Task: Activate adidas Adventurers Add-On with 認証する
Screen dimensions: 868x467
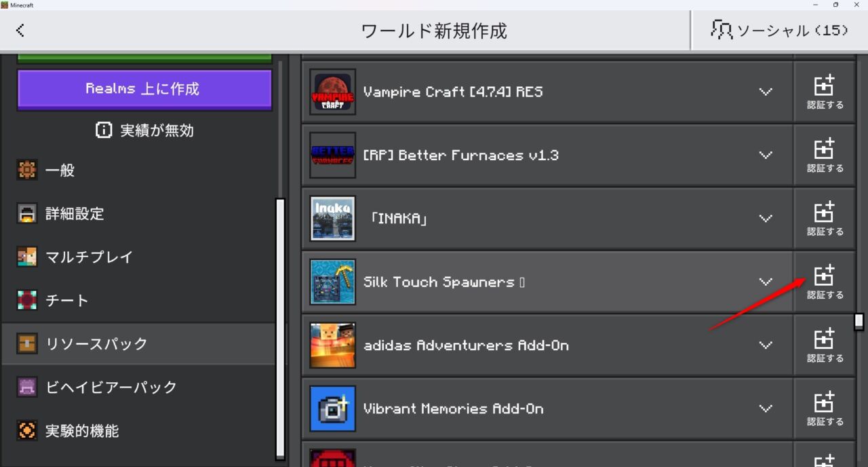Action: click(825, 345)
